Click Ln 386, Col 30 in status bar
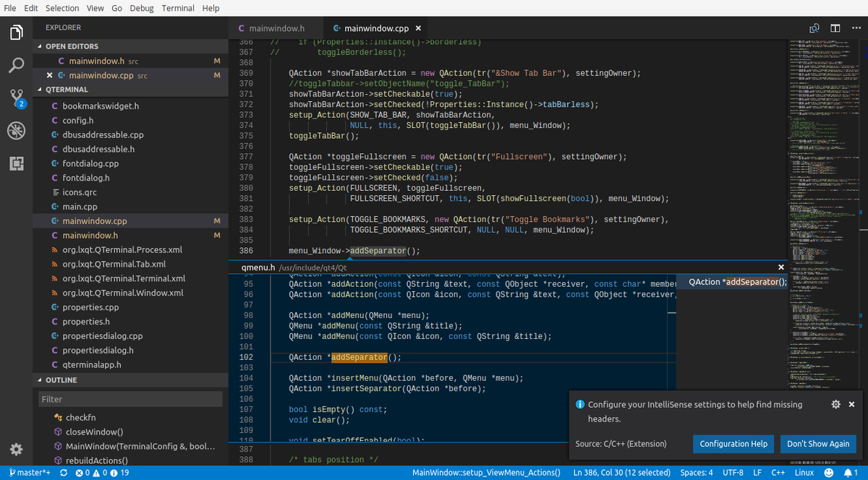 (621, 472)
